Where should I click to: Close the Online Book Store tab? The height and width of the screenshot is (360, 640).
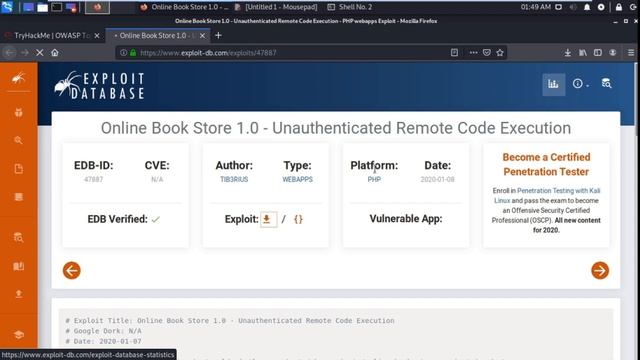(202, 36)
